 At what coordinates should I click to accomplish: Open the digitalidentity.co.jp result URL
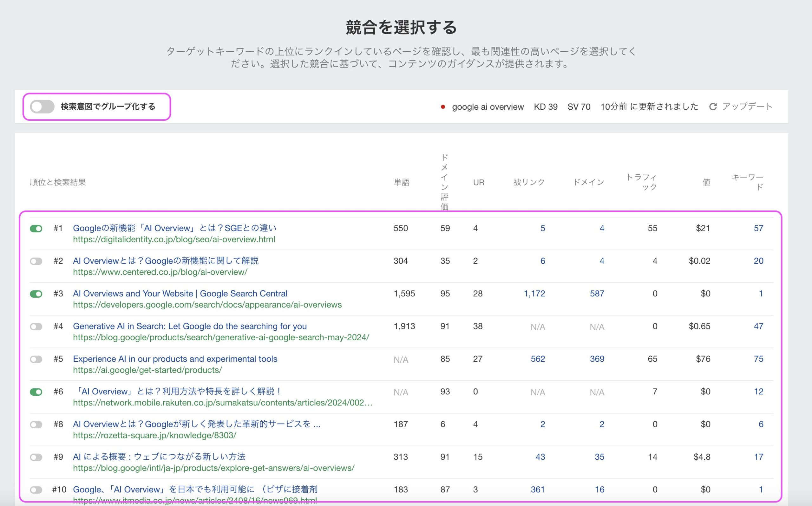click(174, 240)
